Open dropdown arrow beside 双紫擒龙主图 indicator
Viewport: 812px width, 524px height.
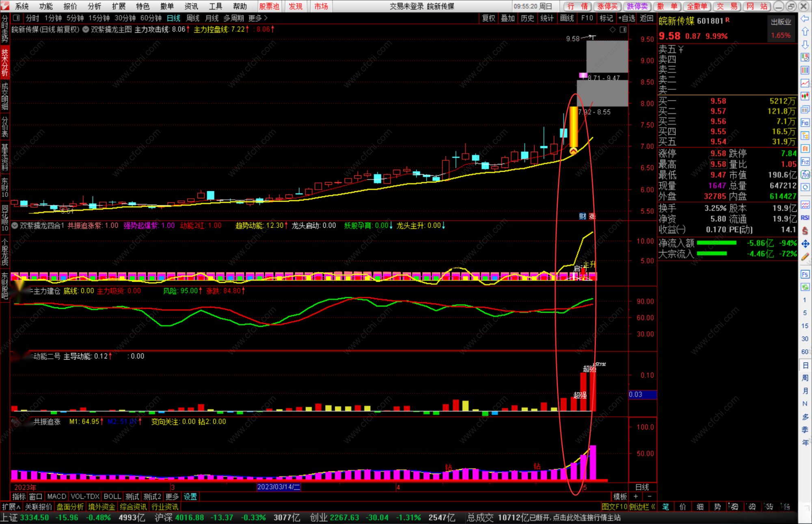point(86,29)
